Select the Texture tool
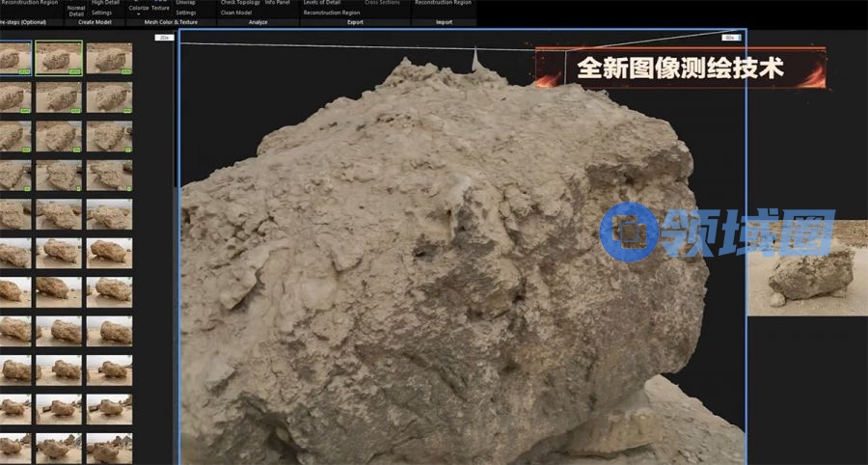The image size is (868, 465). coord(160,8)
